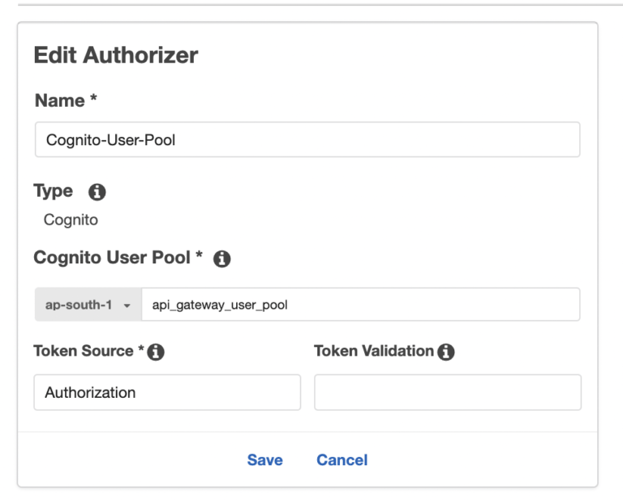623x500 pixels.
Task: Open the Cognito User Pool info icon
Action: tap(222, 259)
